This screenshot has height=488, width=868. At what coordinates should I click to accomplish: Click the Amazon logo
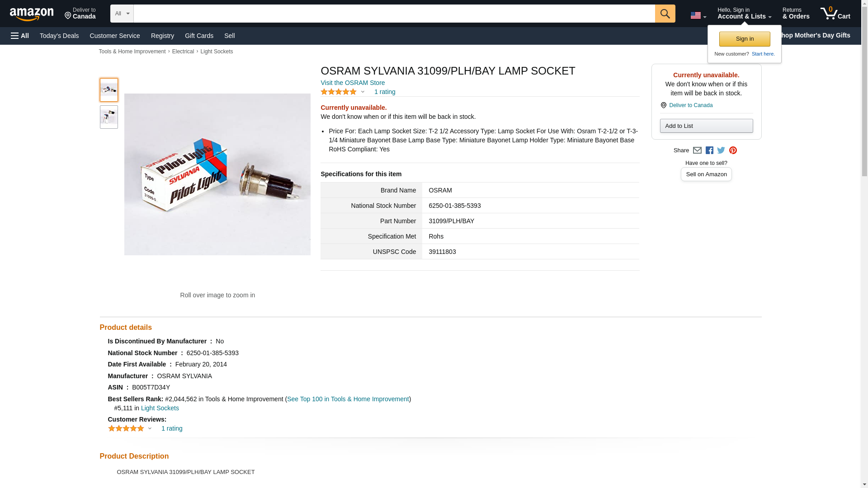[32, 14]
